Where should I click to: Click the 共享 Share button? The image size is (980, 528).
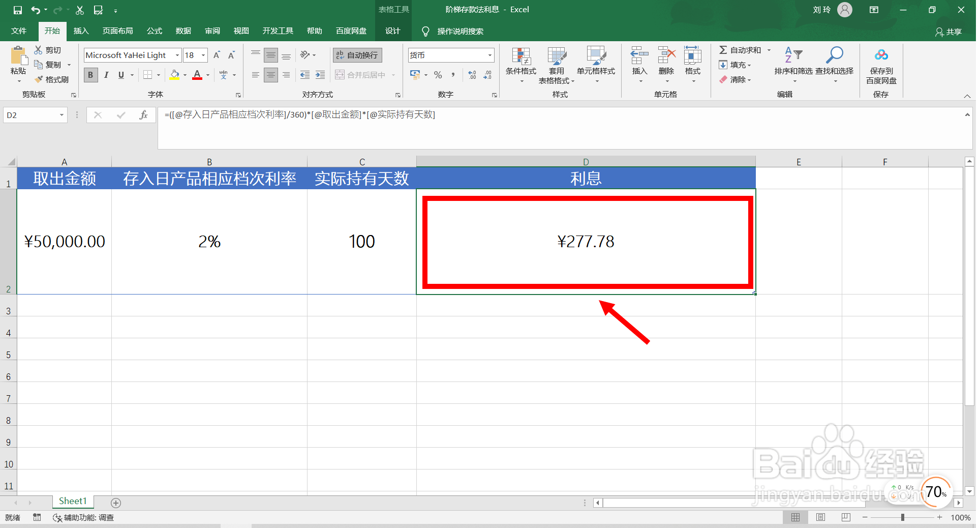pyautogui.click(x=948, y=32)
